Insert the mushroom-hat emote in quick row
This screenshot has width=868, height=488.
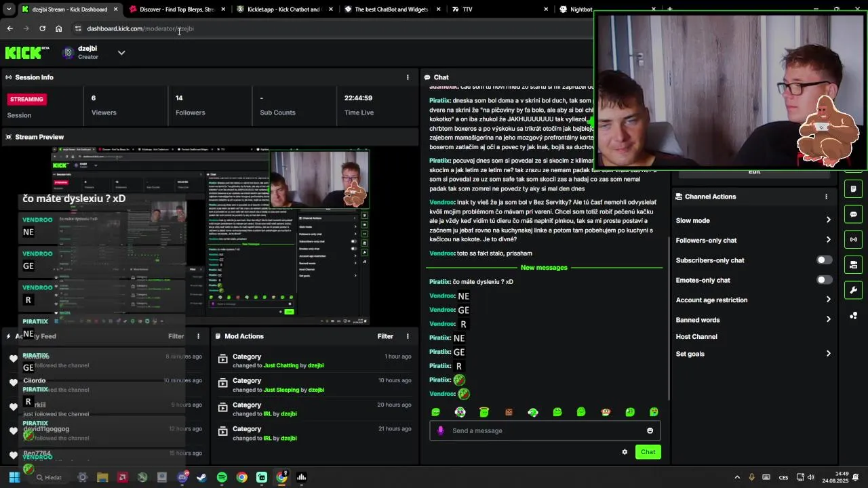606,412
